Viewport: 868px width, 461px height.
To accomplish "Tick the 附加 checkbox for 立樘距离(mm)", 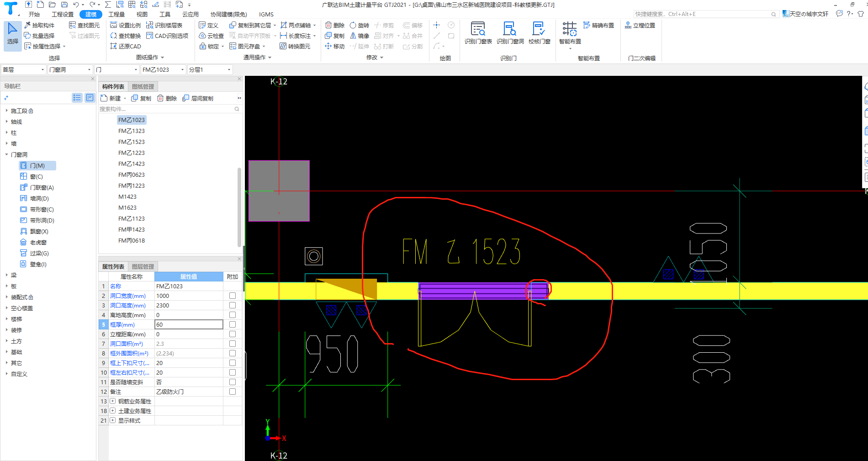I will click(x=233, y=334).
